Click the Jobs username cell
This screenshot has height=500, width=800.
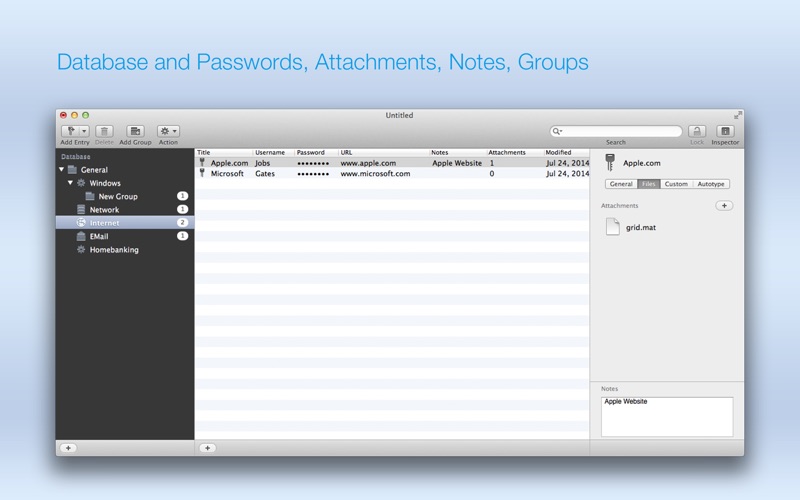[x=263, y=163]
